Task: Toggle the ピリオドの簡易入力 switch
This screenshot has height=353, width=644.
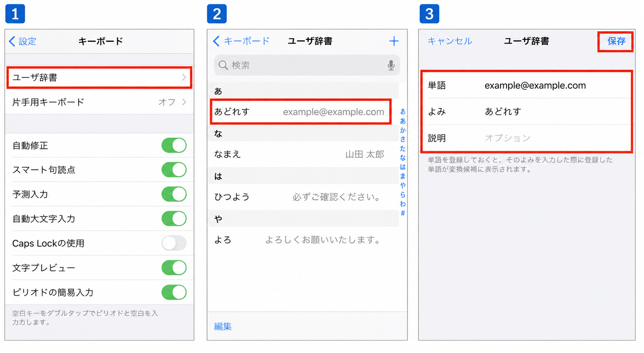Action: (174, 292)
